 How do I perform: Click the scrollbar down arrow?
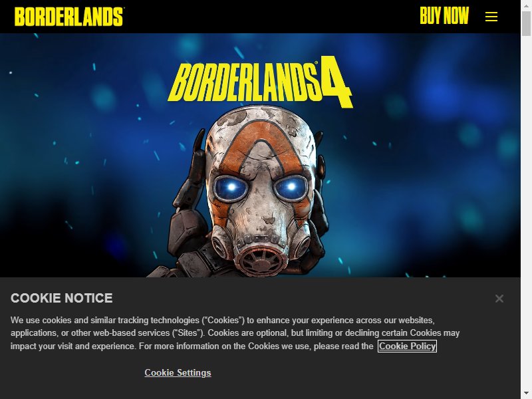[526, 394]
